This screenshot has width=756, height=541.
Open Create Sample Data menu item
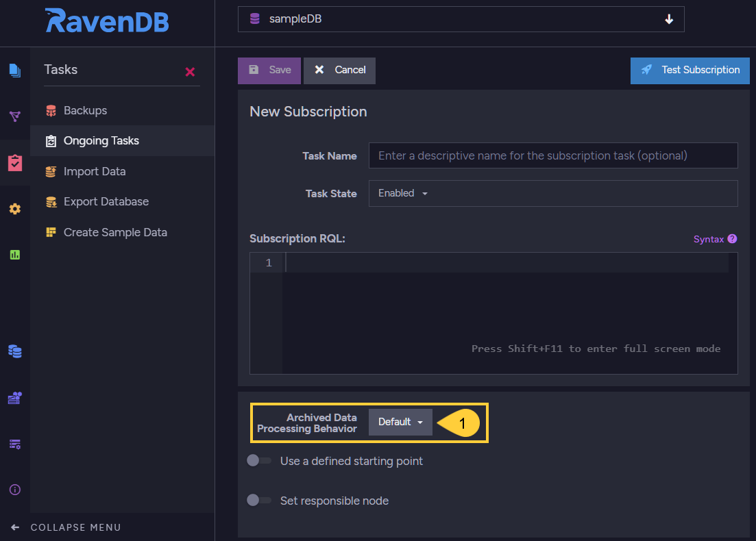(123, 232)
